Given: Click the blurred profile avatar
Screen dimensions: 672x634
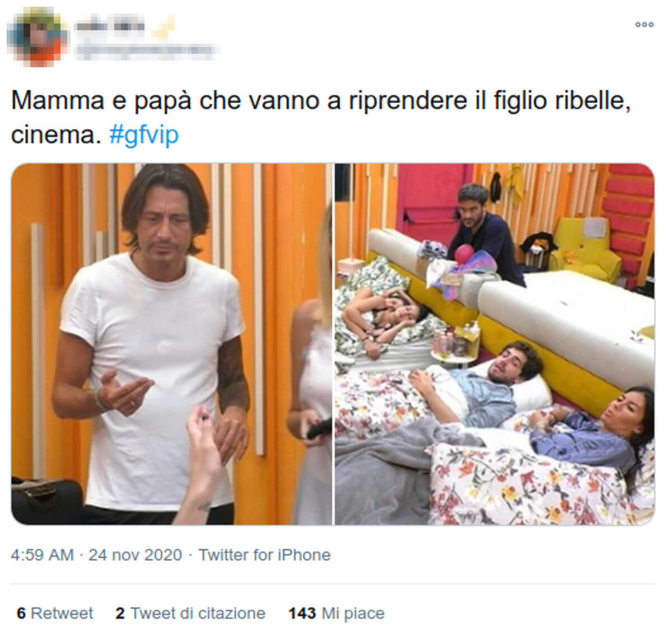Looking at the screenshot, I should pos(38,36).
